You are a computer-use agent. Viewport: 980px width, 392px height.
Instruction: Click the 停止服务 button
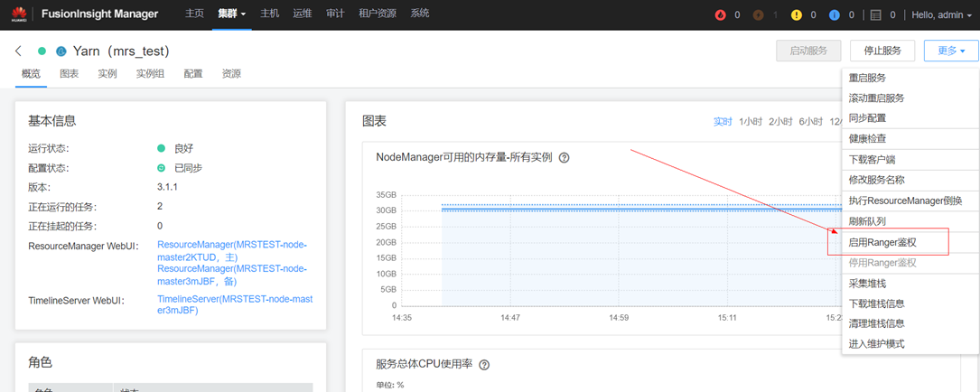882,51
